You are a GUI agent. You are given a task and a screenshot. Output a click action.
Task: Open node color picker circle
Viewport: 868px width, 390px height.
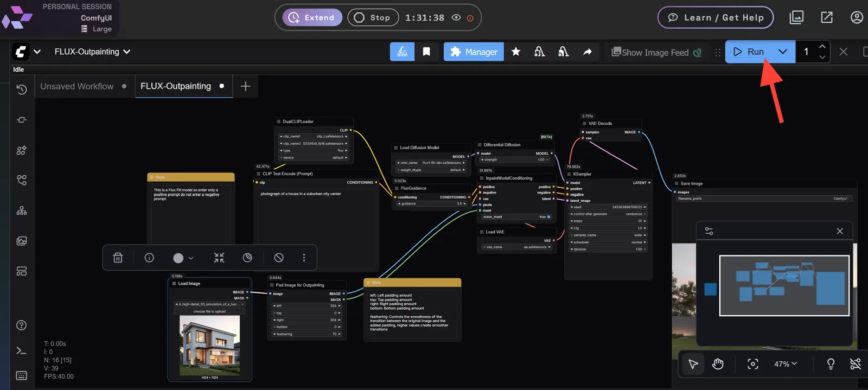(183, 258)
